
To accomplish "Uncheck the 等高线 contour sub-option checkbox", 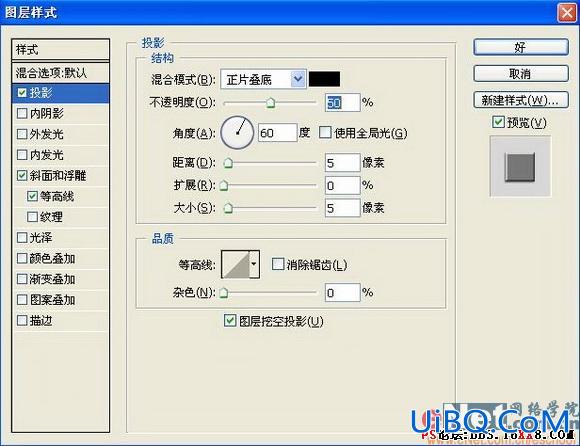I will point(33,196).
